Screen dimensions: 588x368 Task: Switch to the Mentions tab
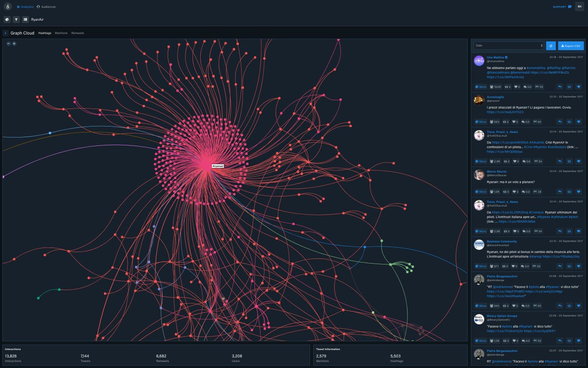tap(61, 33)
